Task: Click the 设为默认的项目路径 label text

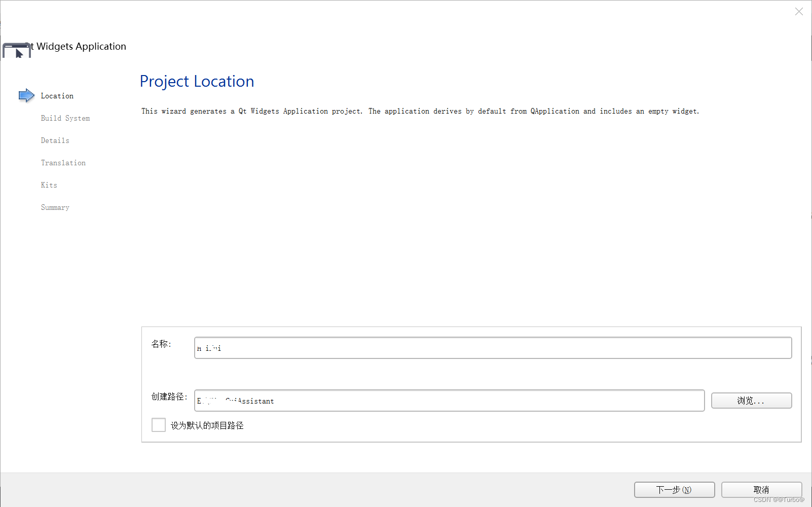Action: pos(207,425)
